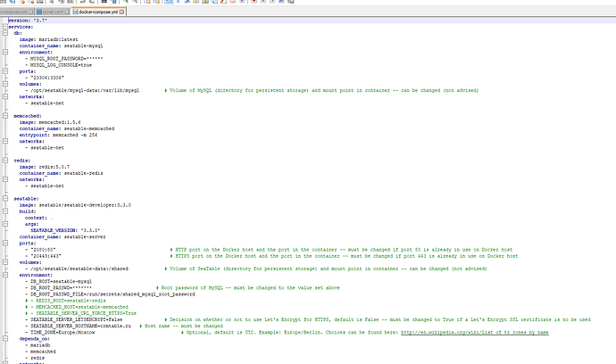This screenshot has width=616, height=364.
Task: Click SEATABLE_SERVER_HOSTNAME=crmtable.ru setting
Action: pos(80,326)
